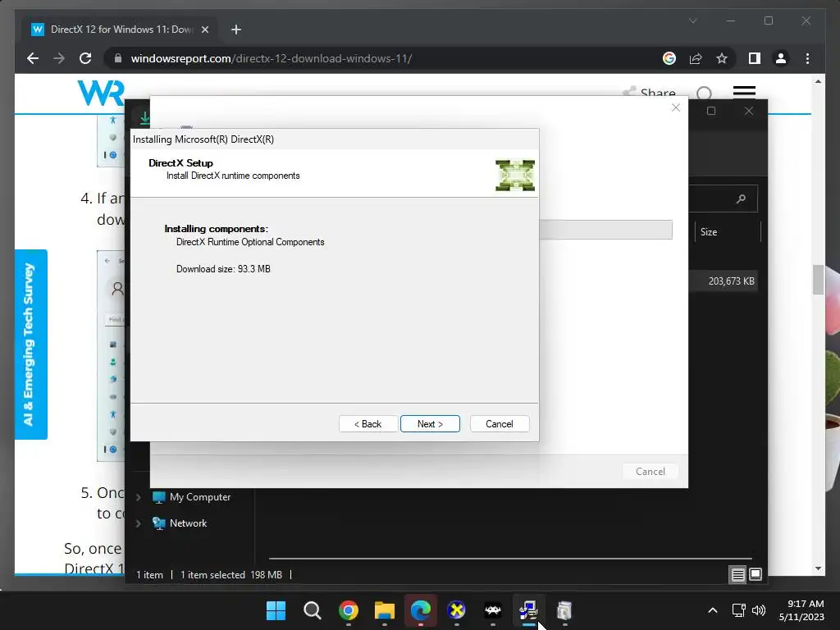The image size is (840, 630).
Task: Open the Chrome profile menu
Action: 781,58
